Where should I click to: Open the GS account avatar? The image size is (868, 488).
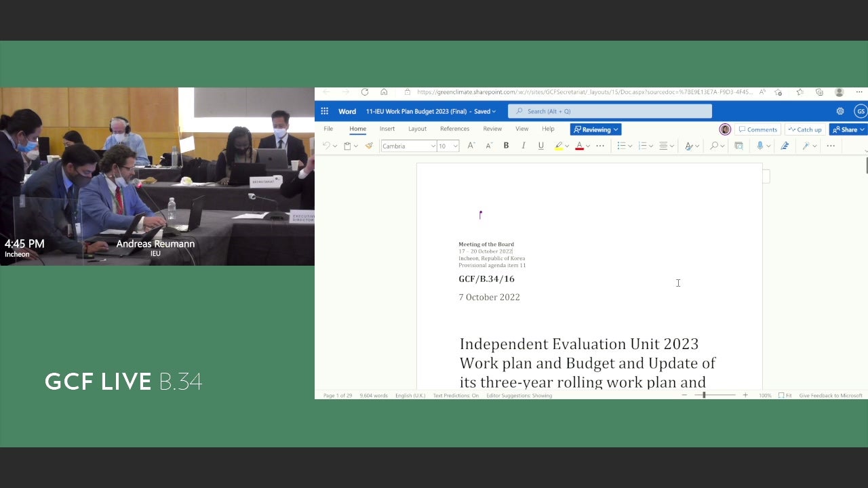[861, 111]
